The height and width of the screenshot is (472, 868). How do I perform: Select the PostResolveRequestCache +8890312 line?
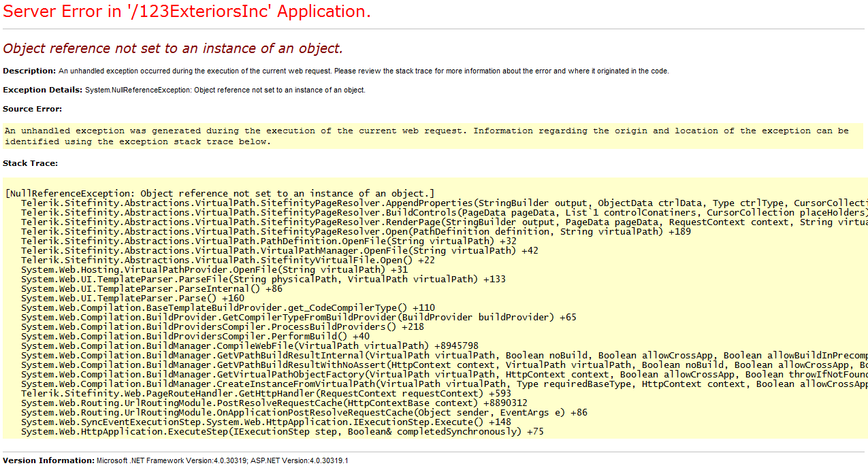(274, 403)
